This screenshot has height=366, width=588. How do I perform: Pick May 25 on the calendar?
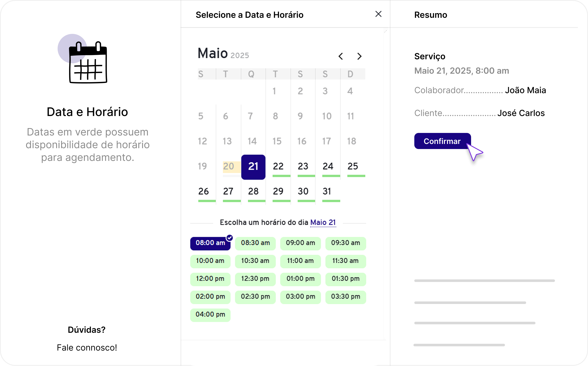353,167
